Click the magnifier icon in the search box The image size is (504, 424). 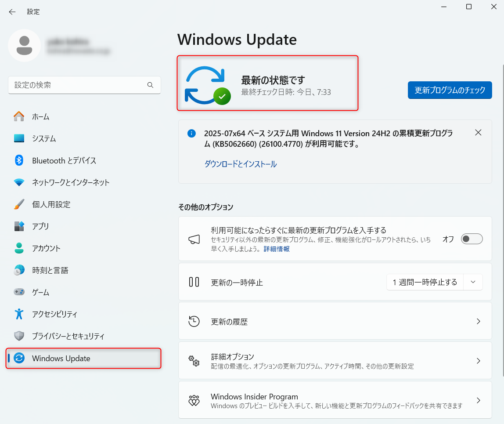(150, 85)
